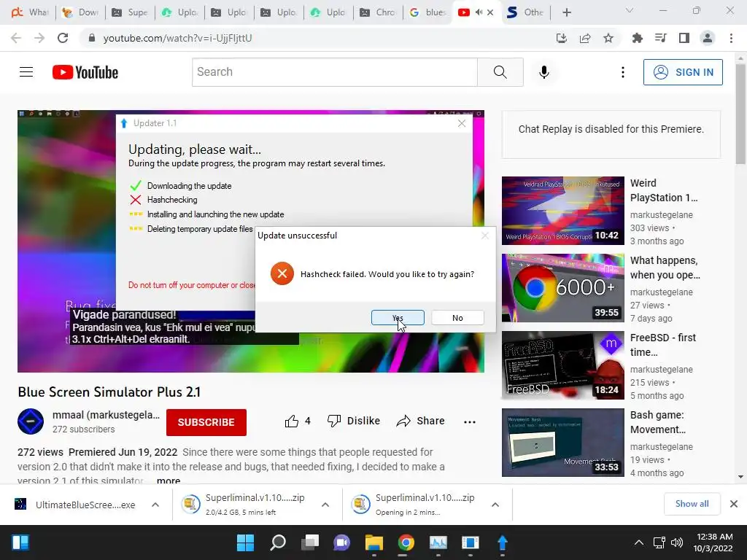
Task: Open the install app icon in address bar
Action: [561, 38]
